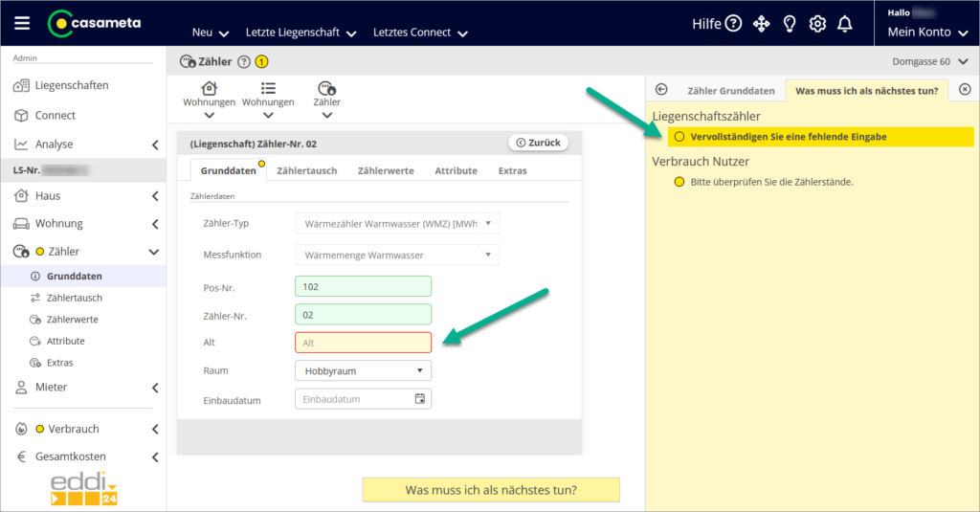Click 'Was muss ich als nächstes tun?' button
The image size is (980, 512).
tap(491, 490)
